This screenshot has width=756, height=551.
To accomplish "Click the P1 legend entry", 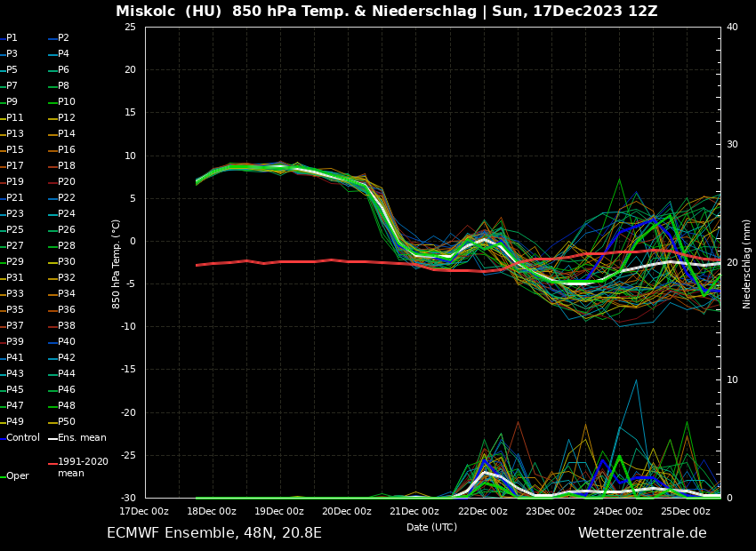I will (12, 38).
